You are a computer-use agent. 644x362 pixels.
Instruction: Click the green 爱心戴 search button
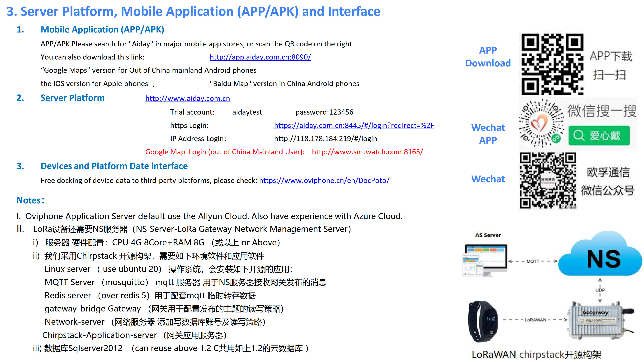point(599,136)
